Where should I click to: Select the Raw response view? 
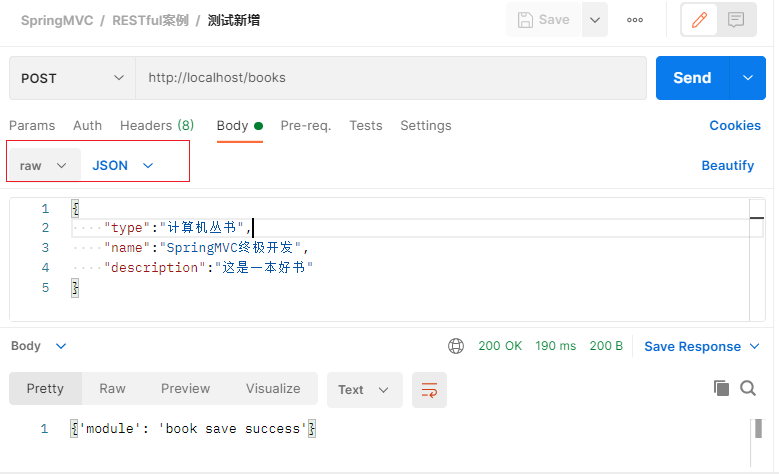[112, 388]
